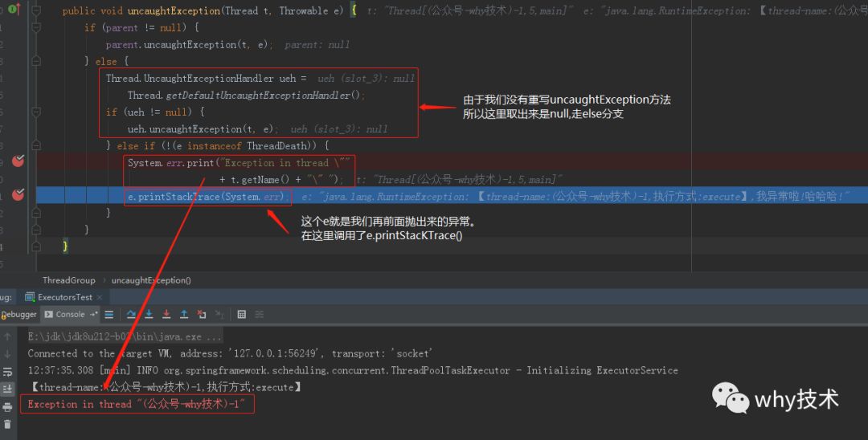The width and height of the screenshot is (868, 440).
Task: Collapse the uncaughtException method fold marker
Action: [36, 10]
